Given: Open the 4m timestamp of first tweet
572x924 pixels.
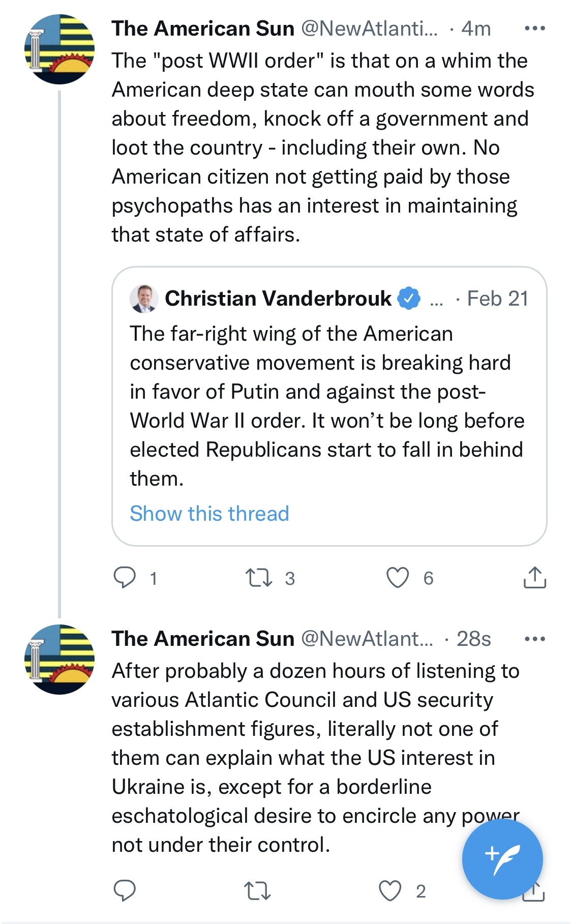Looking at the screenshot, I should tap(476, 28).
